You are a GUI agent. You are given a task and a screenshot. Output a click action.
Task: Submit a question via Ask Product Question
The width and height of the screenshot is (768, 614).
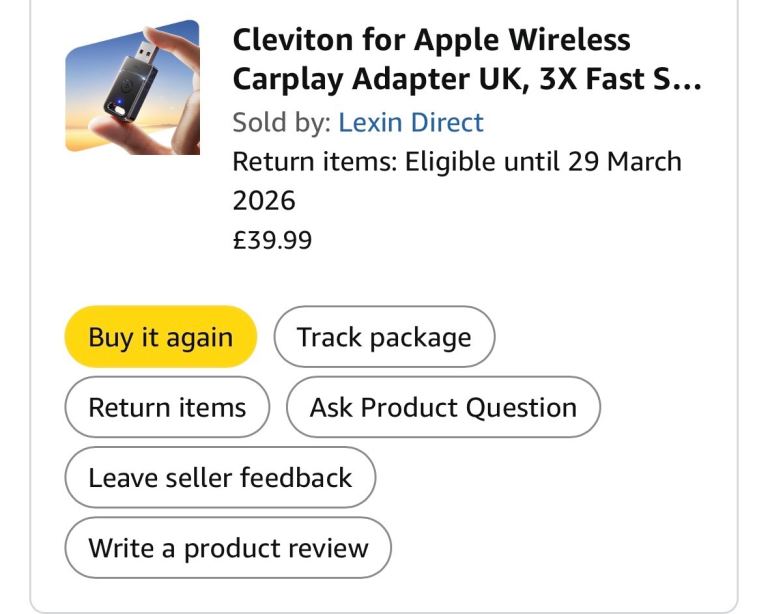tap(443, 407)
